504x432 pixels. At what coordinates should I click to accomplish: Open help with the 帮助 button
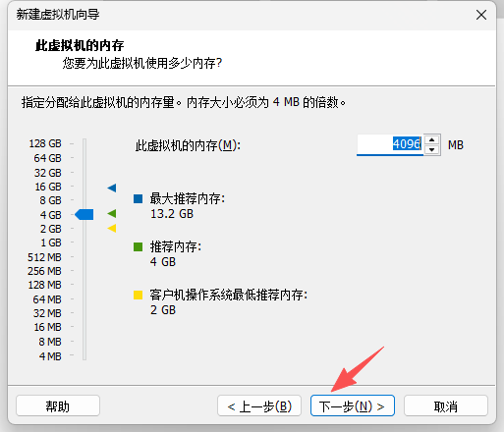pos(58,406)
